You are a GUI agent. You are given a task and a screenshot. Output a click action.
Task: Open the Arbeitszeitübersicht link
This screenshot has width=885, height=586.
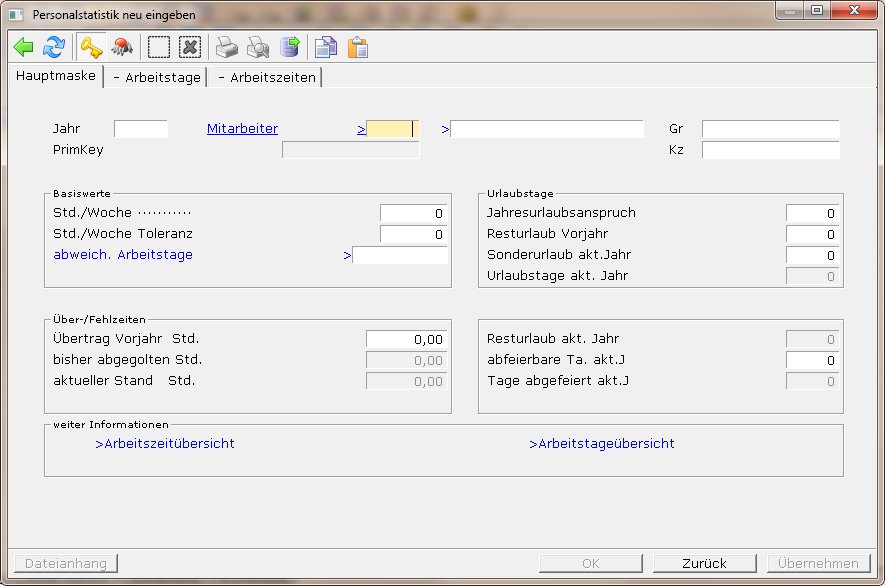coord(165,443)
